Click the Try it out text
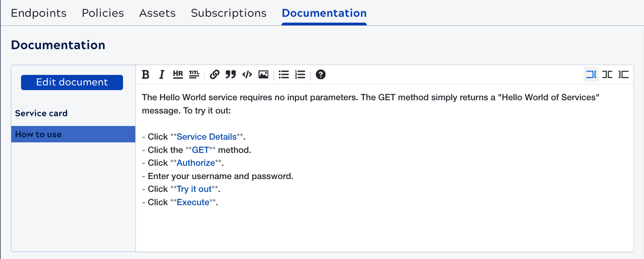 pyautogui.click(x=194, y=189)
